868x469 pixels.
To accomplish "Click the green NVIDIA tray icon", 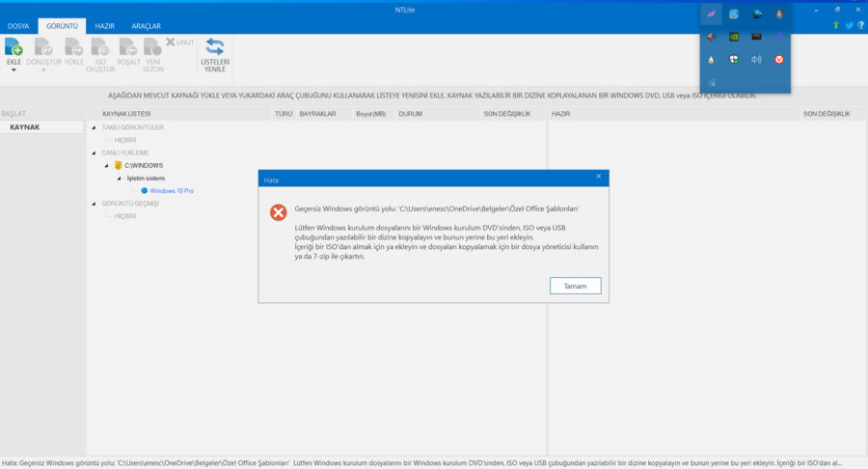I will pos(734,37).
